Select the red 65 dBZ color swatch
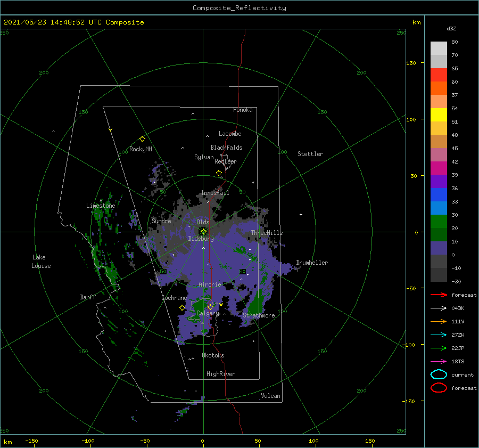The width and height of the screenshot is (479, 448). pos(439,75)
